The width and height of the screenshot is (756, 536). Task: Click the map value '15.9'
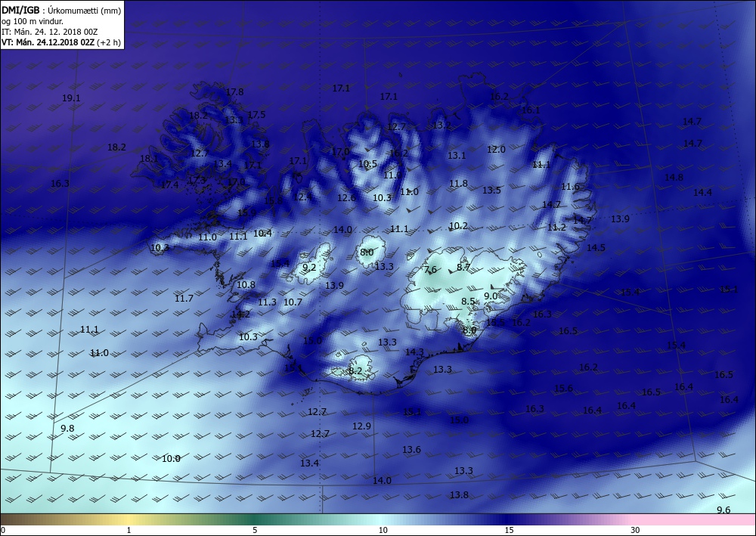[x=246, y=212]
